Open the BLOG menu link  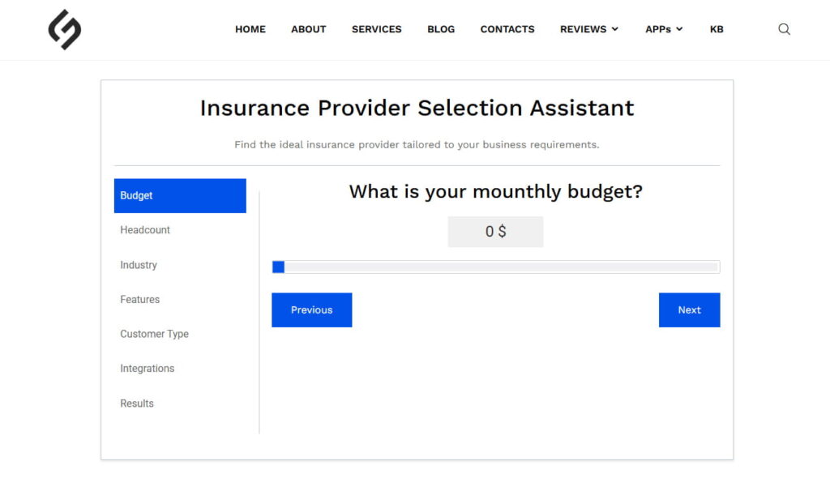point(441,29)
